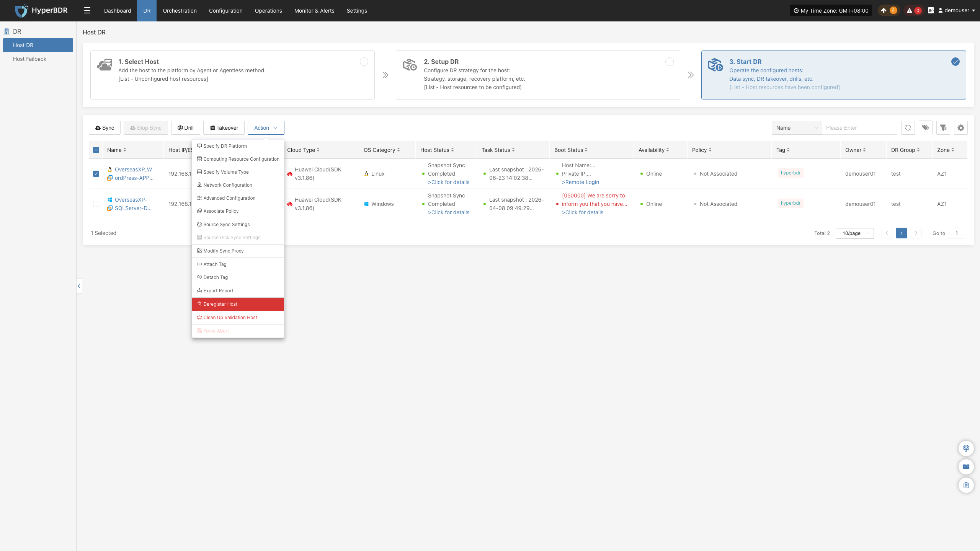Choose Export Report from the menu
Image resolution: width=980 pixels, height=551 pixels.
(x=238, y=290)
